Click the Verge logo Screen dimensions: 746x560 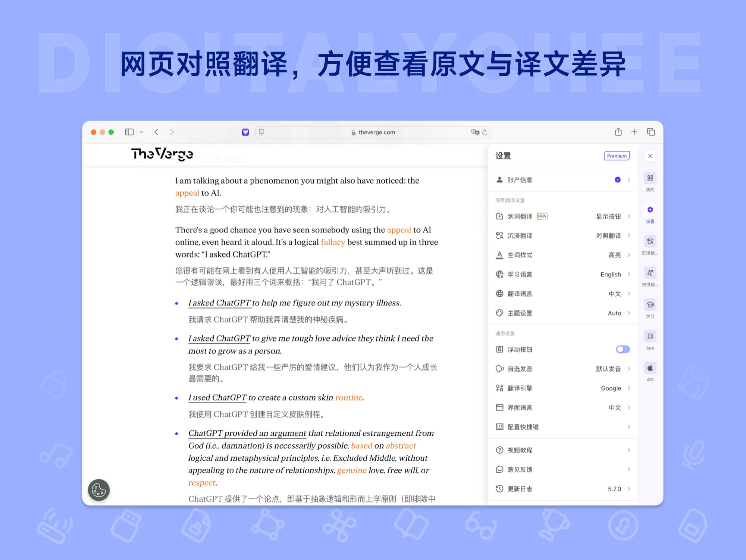tap(162, 154)
